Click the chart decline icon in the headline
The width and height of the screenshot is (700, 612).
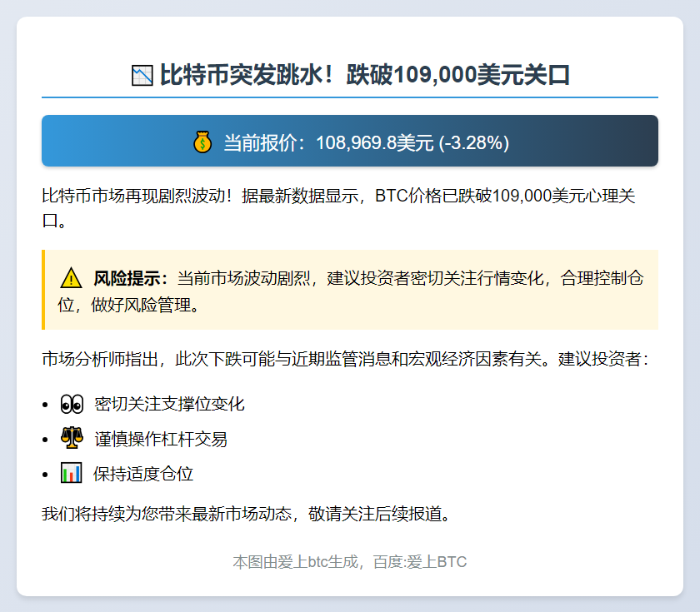click(142, 73)
